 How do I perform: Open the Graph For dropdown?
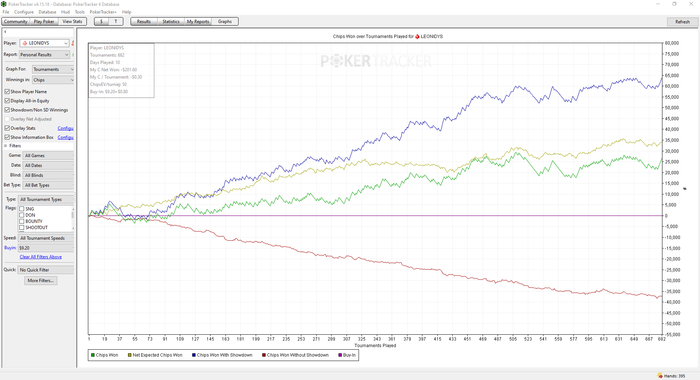click(x=53, y=69)
